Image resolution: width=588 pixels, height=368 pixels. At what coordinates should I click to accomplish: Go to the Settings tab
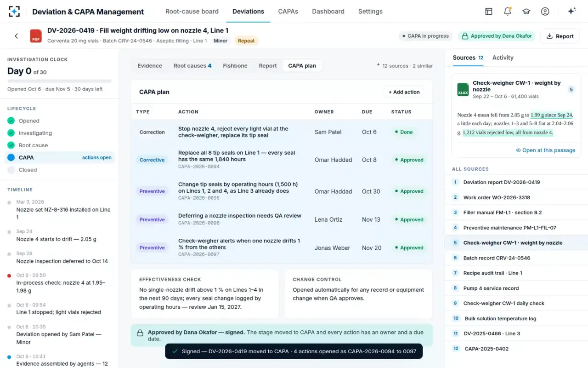click(x=370, y=11)
